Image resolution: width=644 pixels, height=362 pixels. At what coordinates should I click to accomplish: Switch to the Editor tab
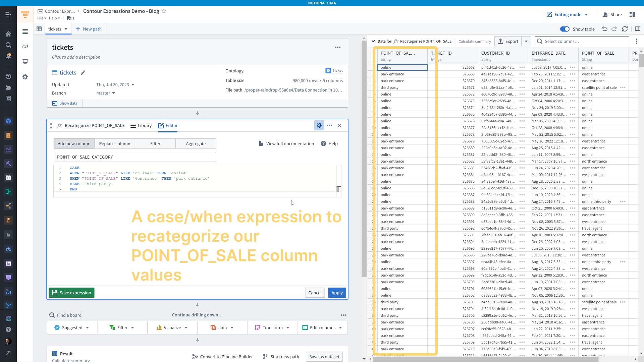pos(168,125)
